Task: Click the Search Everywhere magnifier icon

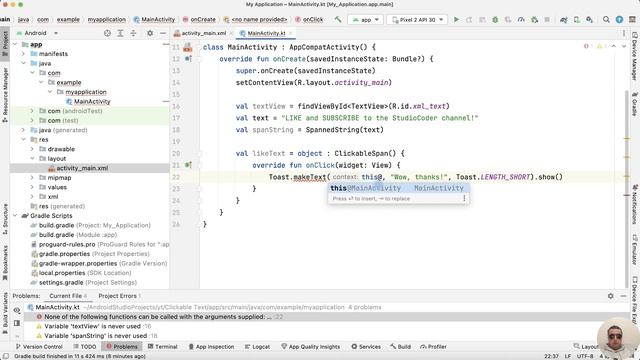Action: tap(607, 20)
